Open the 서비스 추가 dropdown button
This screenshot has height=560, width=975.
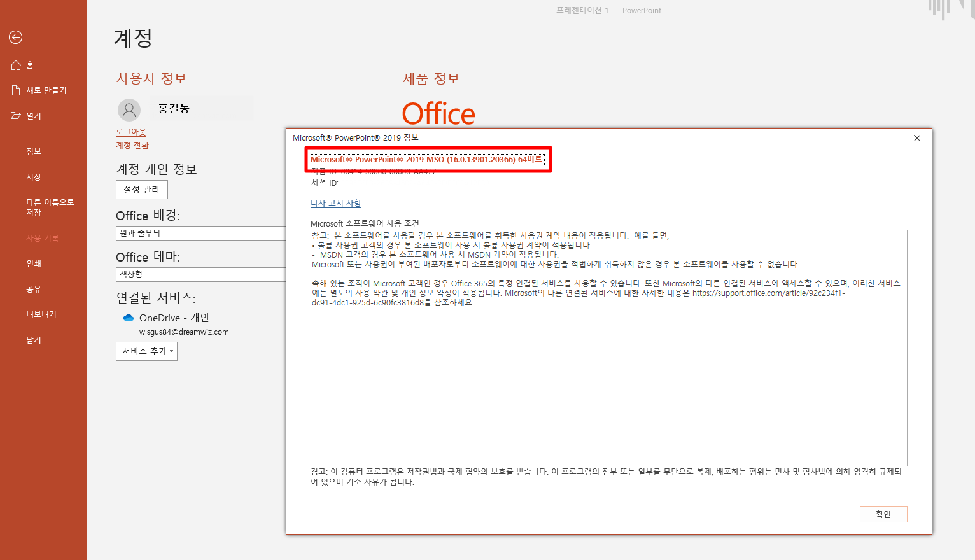point(146,351)
